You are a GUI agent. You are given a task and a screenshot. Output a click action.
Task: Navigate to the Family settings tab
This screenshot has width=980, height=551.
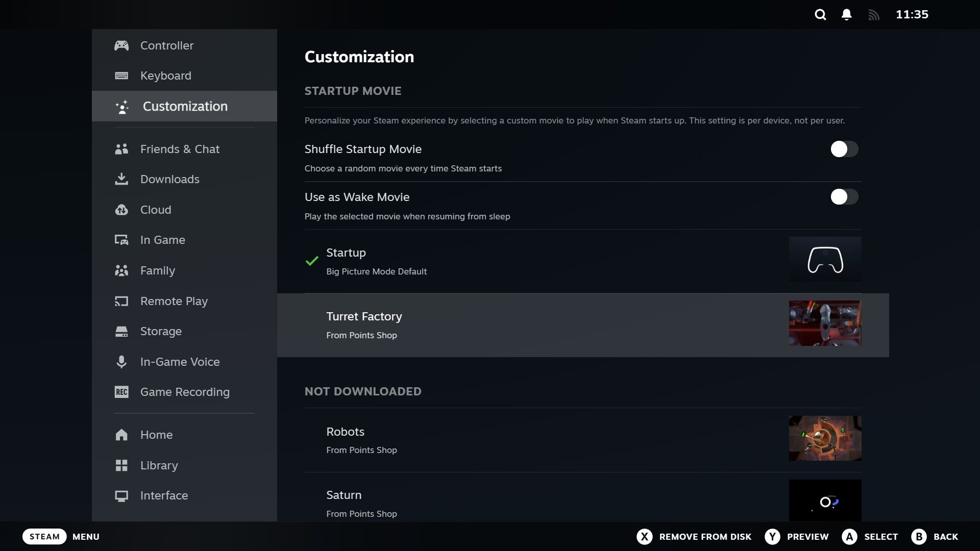click(x=158, y=271)
